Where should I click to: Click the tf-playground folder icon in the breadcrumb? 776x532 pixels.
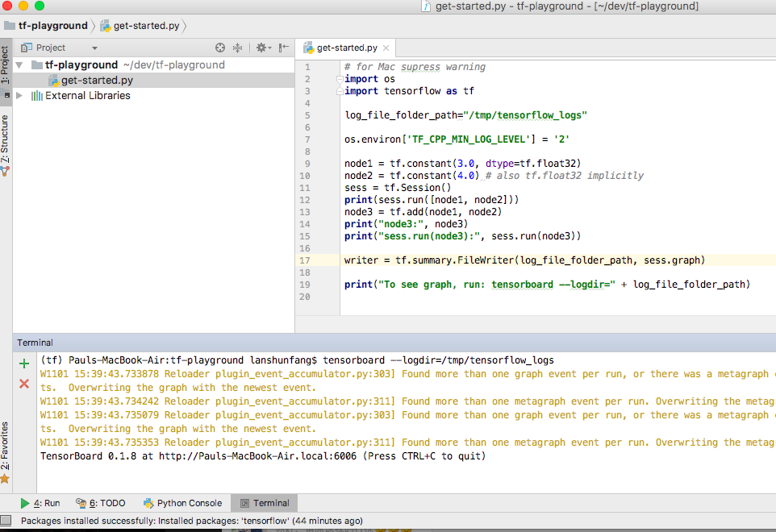pyautogui.click(x=10, y=26)
